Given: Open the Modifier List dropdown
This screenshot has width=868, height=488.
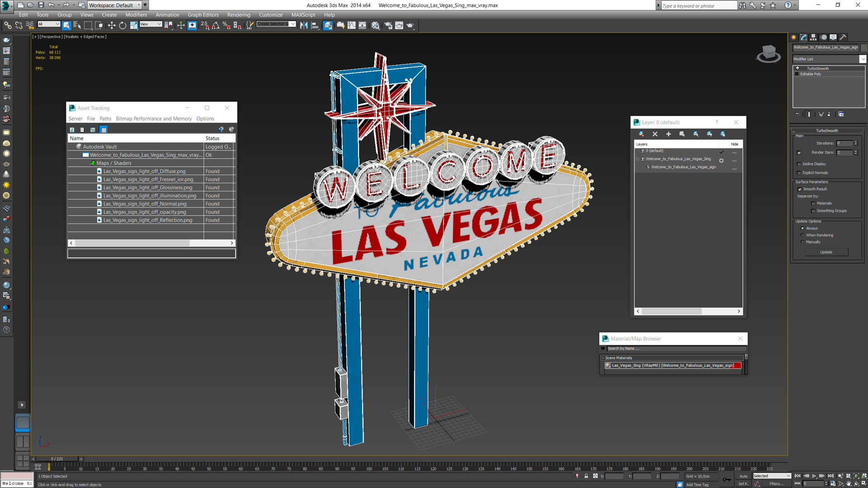Looking at the screenshot, I should (863, 59).
